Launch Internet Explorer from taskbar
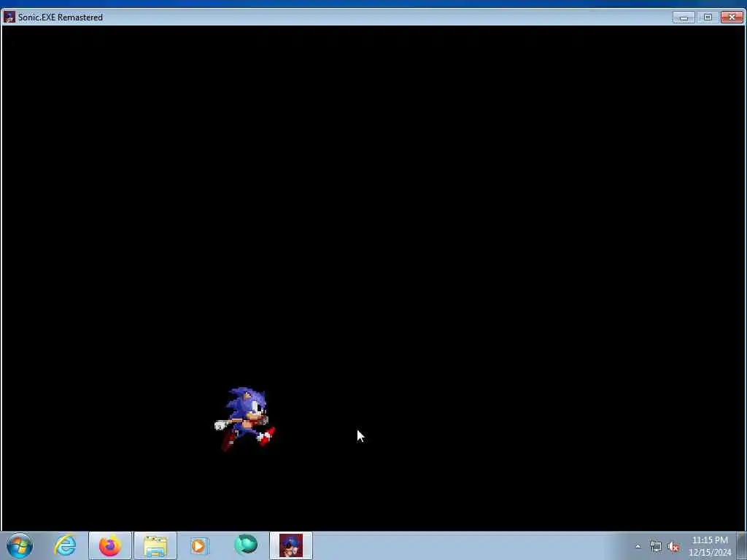The image size is (747, 560). (65, 545)
